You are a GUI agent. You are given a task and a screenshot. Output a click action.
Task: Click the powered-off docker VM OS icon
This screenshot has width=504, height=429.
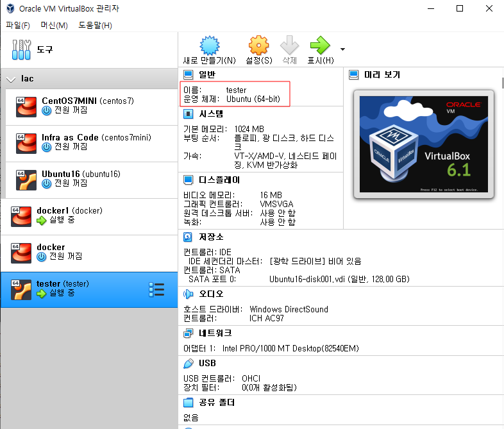click(x=21, y=253)
